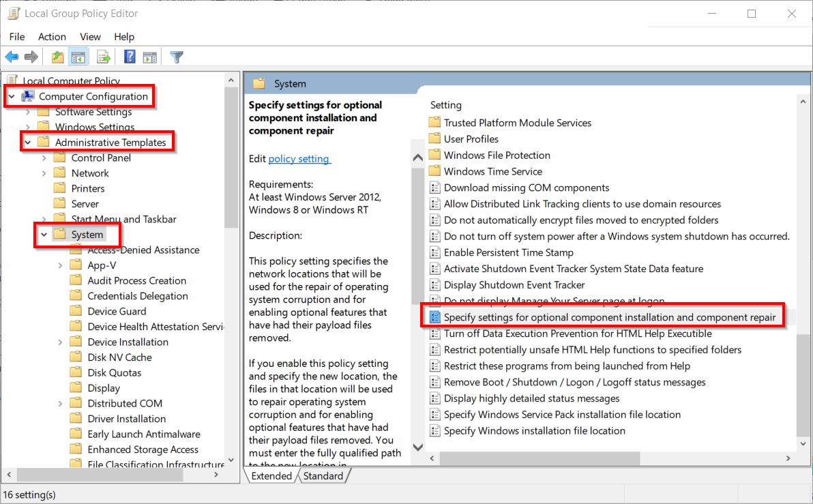813x504 pixels.
Task: Expand the Software Settings tree node
Action: pyautogui.click(x=28, y=112)
